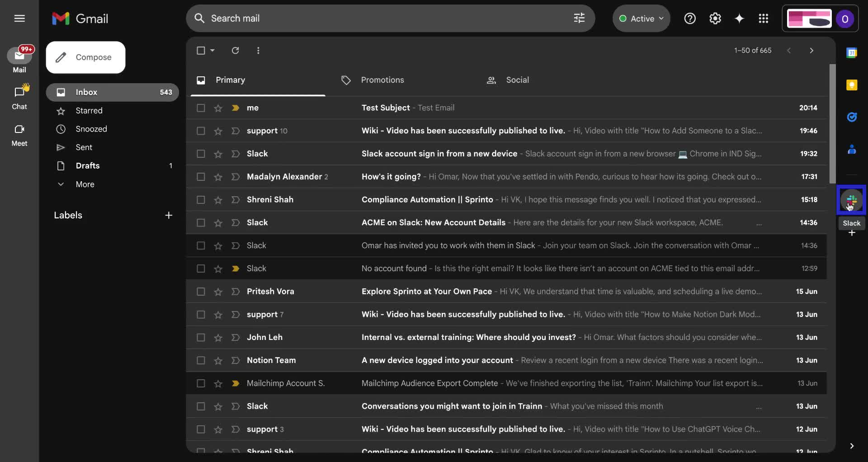Open the Active status dropdown

[641, 18]
